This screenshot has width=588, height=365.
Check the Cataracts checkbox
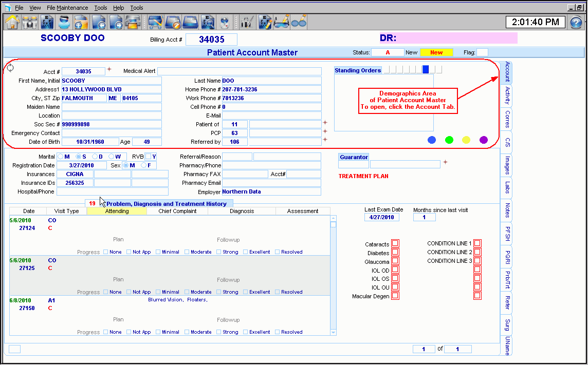(x=395, y=243)
